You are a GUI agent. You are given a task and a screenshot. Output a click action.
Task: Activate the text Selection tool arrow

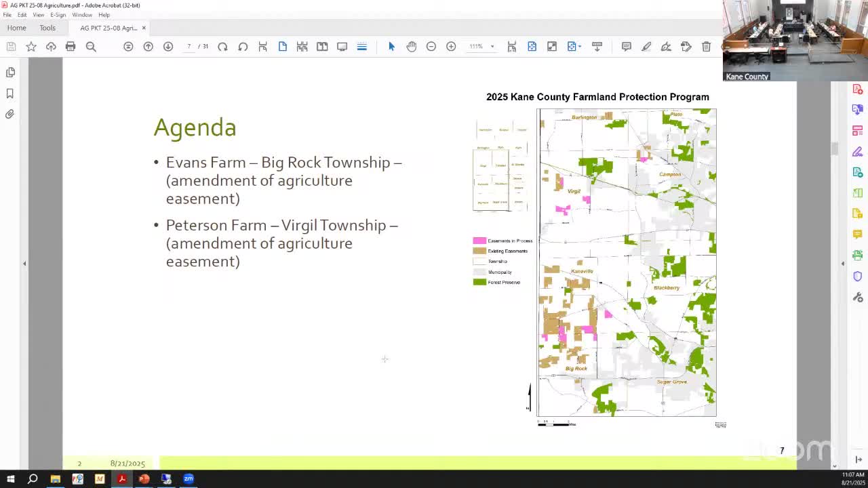coord(391,46)
